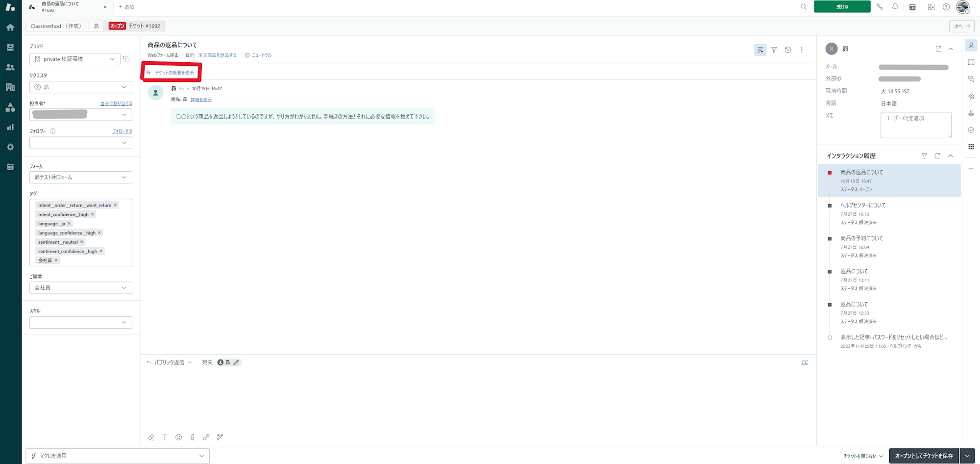Open notifications bell icon
This screenshot has height=464, width=980.
click(895, 7)
